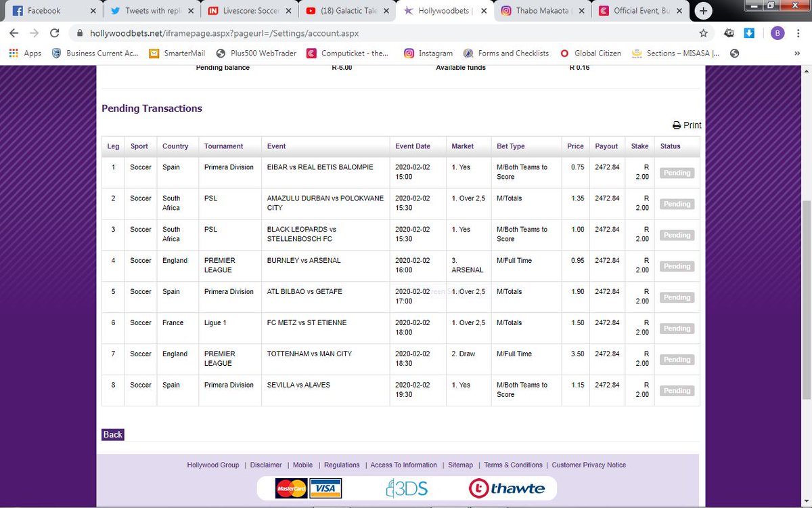Viewport: 812px width, 508px height.
Task: Open the Regulations footer link
Action: pos(342,465)
